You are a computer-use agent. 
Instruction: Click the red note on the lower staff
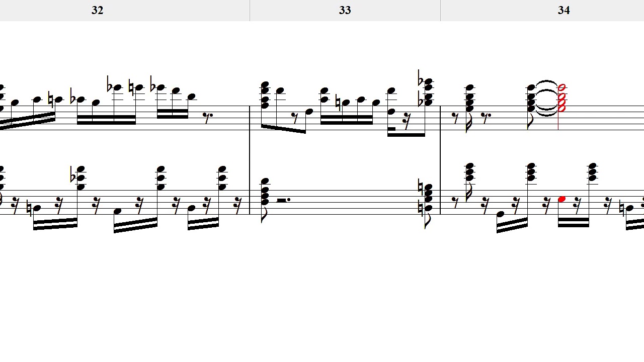click(x=561, y=200)
